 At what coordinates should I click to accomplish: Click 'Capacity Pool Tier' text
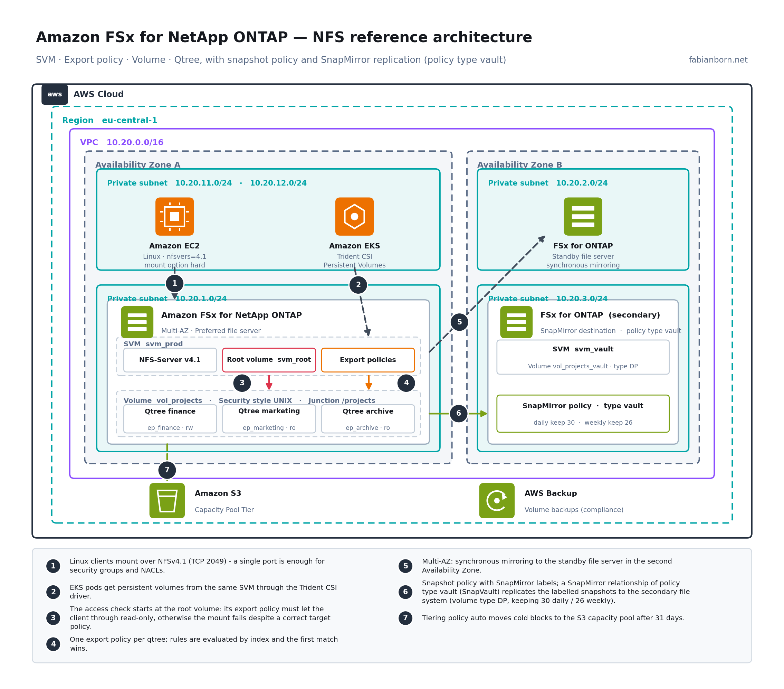point(224,510)
